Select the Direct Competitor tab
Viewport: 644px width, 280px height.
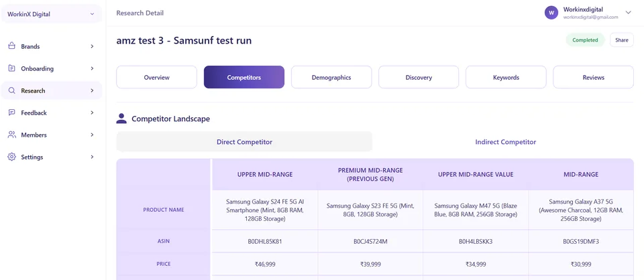click(x=244, y=142)
